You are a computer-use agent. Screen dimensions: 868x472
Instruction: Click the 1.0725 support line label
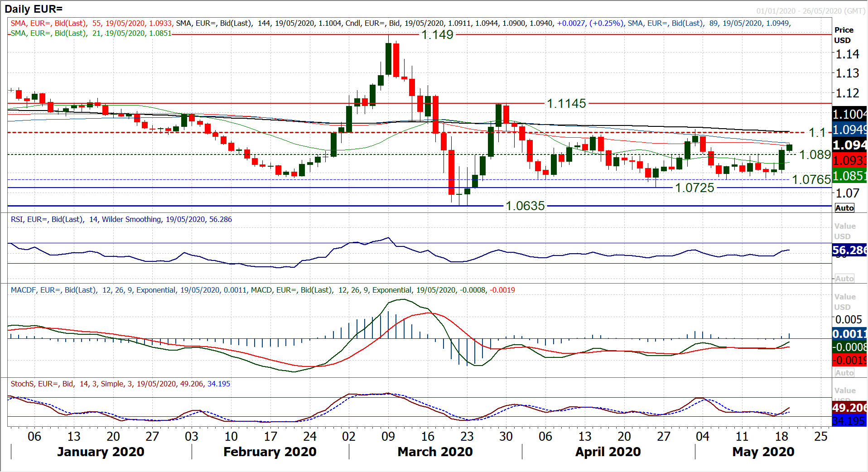(x=694, y=188)
